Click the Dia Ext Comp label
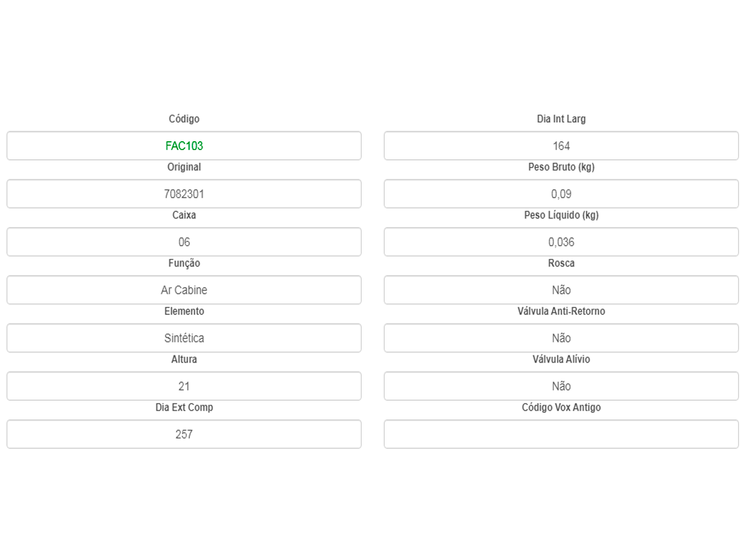The width and height of the screenshot is (747, 560). tap(184, 408)
